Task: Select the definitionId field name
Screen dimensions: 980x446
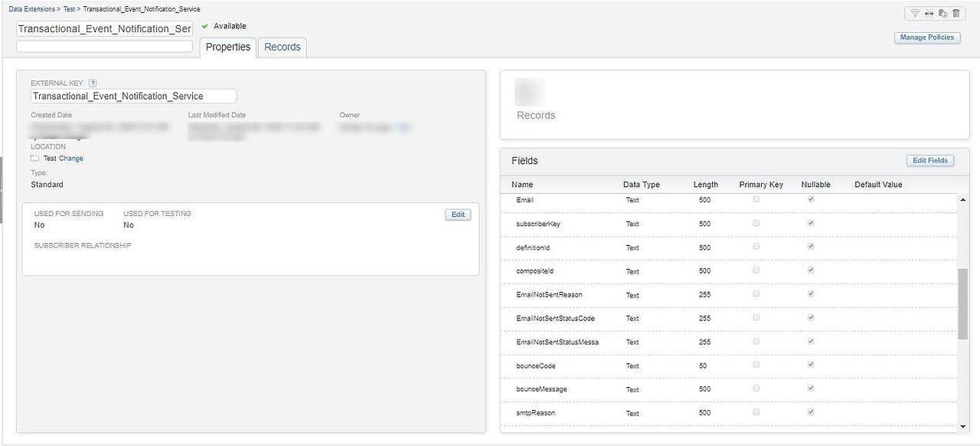Action: click(533, 248)
